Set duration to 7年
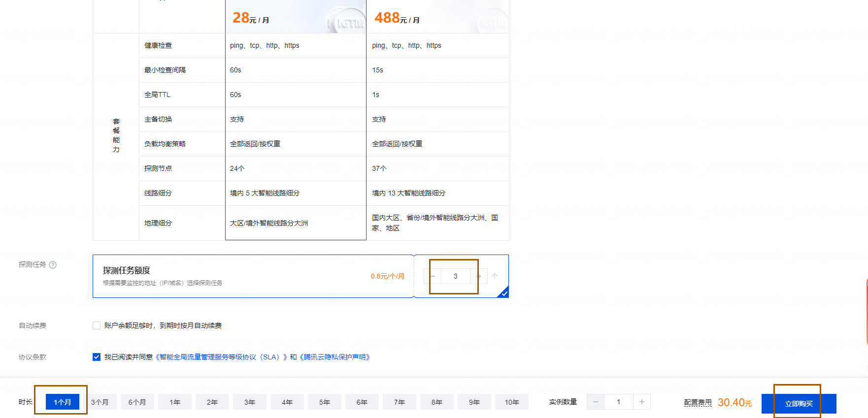The width and height of the screenshot is (868, 418). (400, 402)
